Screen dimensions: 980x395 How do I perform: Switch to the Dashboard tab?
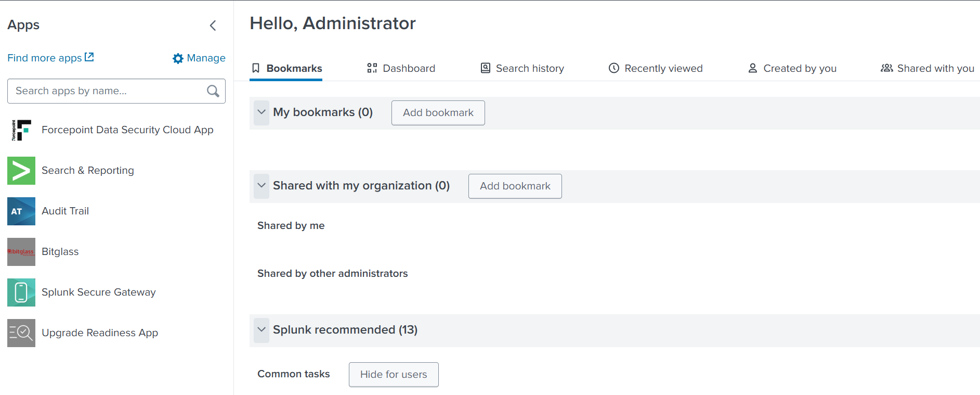401,68
